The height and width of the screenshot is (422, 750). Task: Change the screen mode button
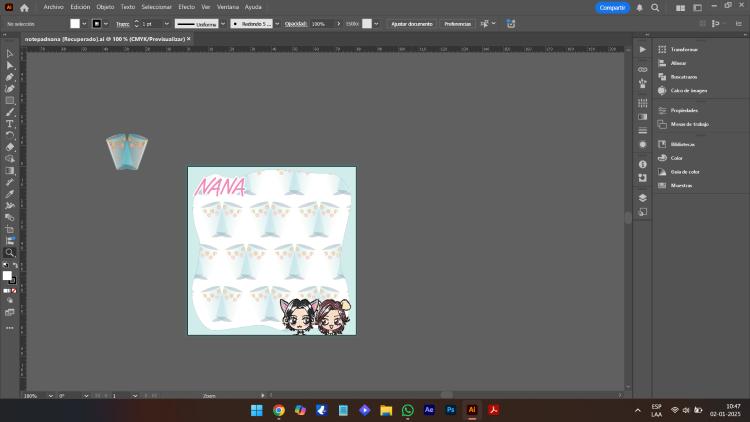pyautogui.click(x=10, y=312)
